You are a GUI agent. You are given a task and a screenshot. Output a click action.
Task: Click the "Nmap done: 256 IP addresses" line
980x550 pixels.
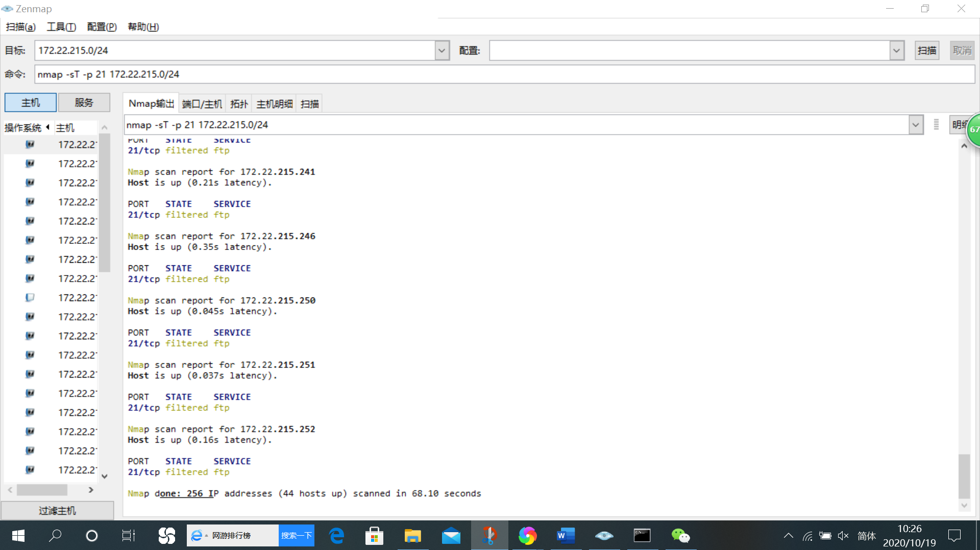tap(304, 493)
